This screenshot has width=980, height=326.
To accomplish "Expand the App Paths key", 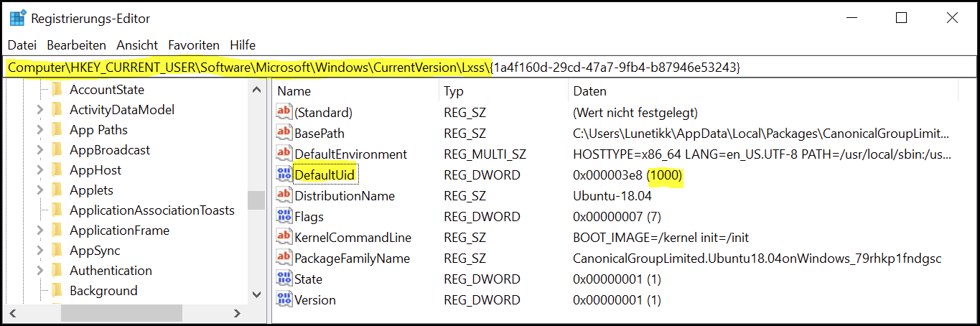I will point(40,130).
